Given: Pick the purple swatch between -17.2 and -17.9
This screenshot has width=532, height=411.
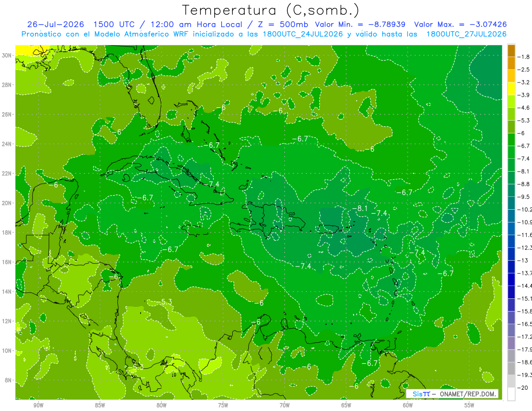Looking at the screenshot, I should pos(511,343).
